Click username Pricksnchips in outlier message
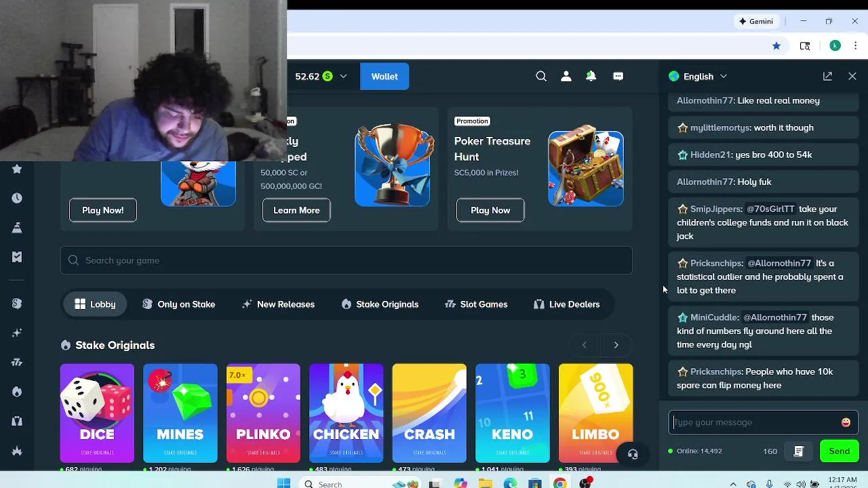The width and height of the screenshot is (868, 488). (716, 263)
